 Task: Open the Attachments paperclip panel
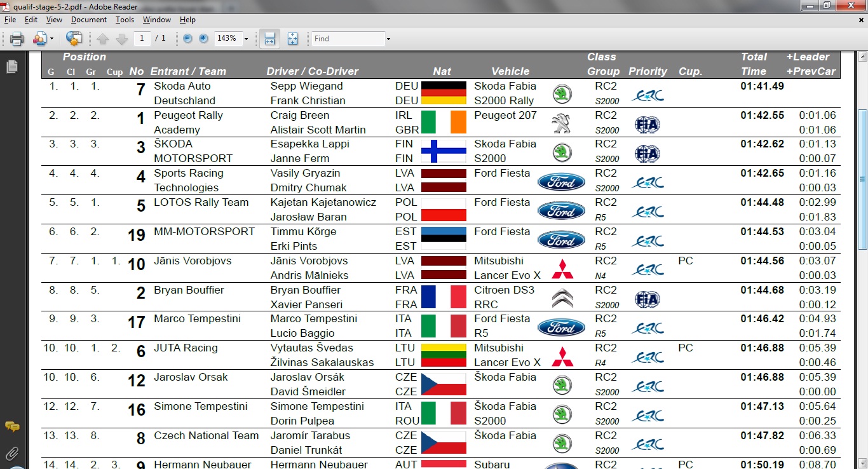[x=11, y=453]
